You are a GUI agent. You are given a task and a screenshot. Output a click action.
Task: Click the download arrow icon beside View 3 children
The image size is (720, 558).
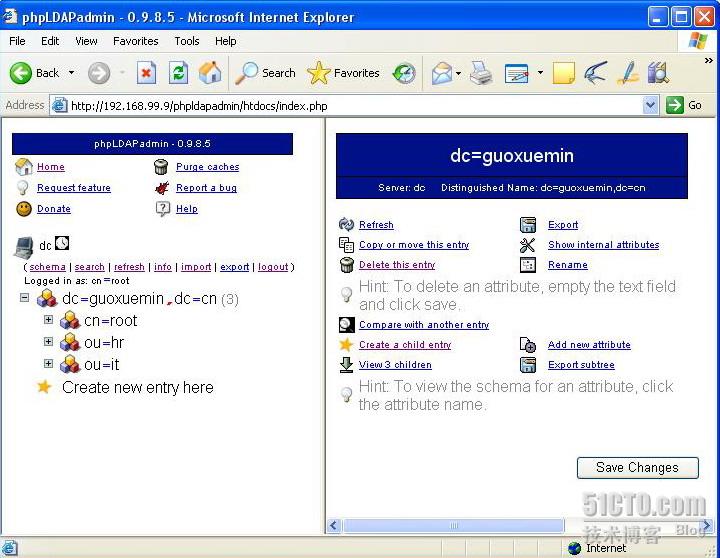[346, 365]
